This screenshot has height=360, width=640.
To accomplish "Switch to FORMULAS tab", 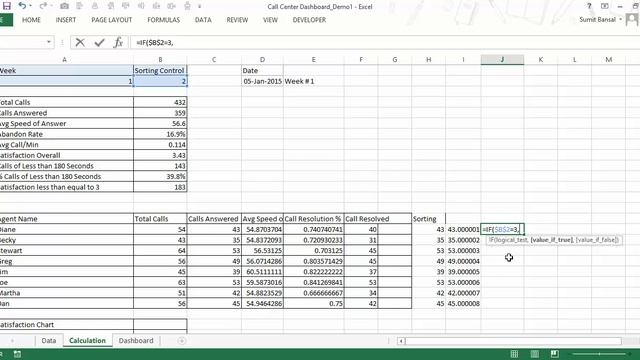I will 164,20.
